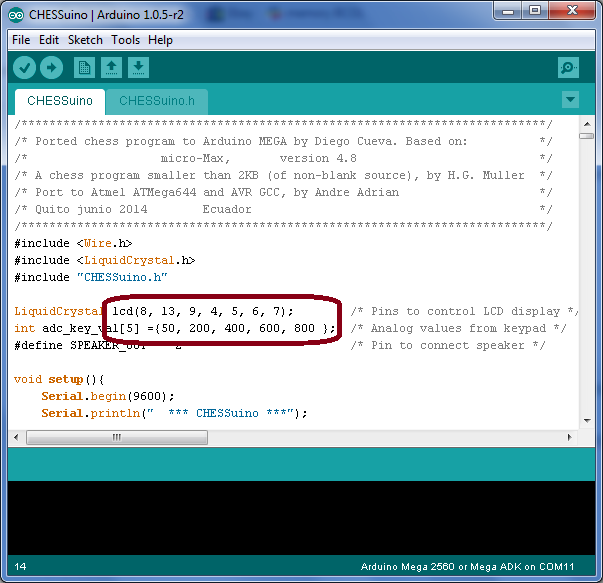Click the 'Serial.begin(9600);' line
The height and width of the screenshot is (583, 603).
(108, 396)
